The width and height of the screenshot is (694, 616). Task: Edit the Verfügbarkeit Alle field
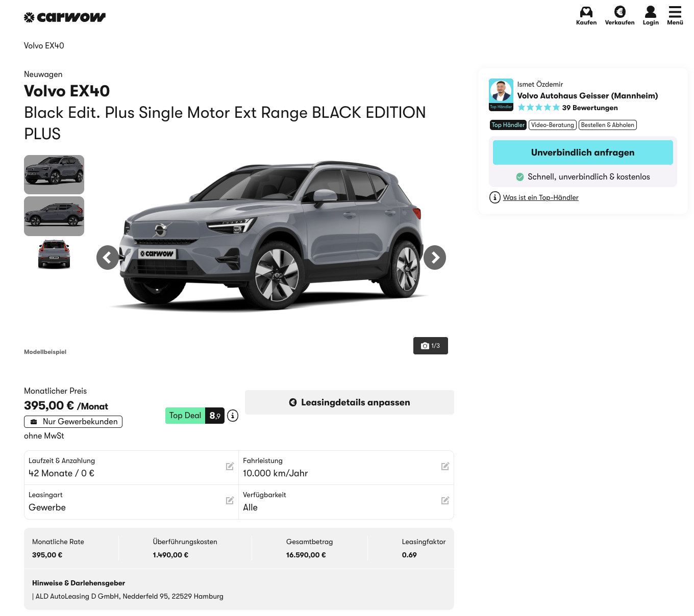(445, 501)
